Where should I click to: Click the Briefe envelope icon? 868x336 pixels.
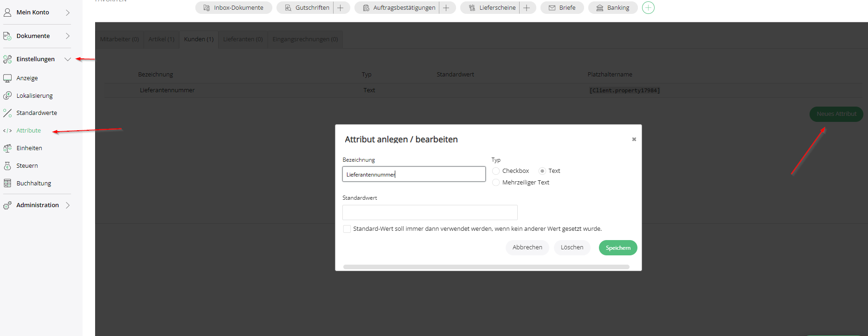point(552,8)
